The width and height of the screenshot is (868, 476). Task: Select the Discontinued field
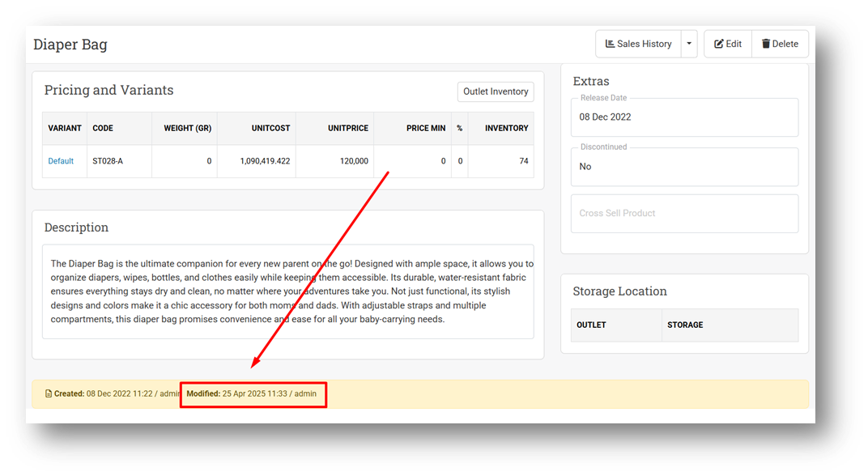click(x=684, y=166)
